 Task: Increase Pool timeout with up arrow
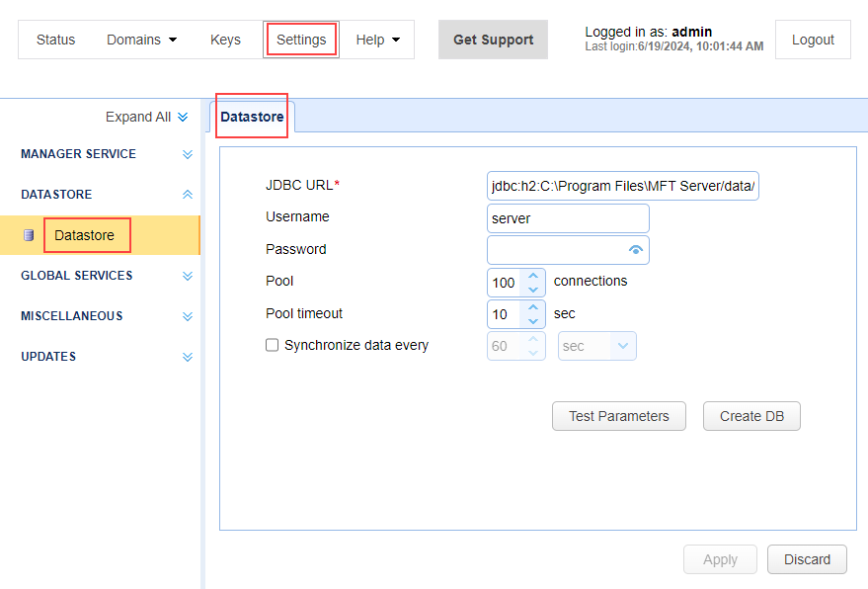tap(533, 308)
